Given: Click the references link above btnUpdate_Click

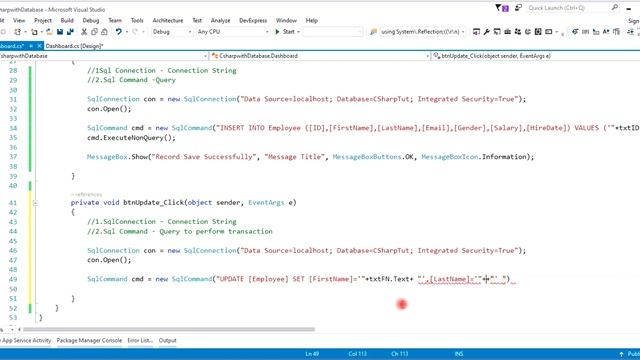Looking at the screenshot, I should pos(87,194).
